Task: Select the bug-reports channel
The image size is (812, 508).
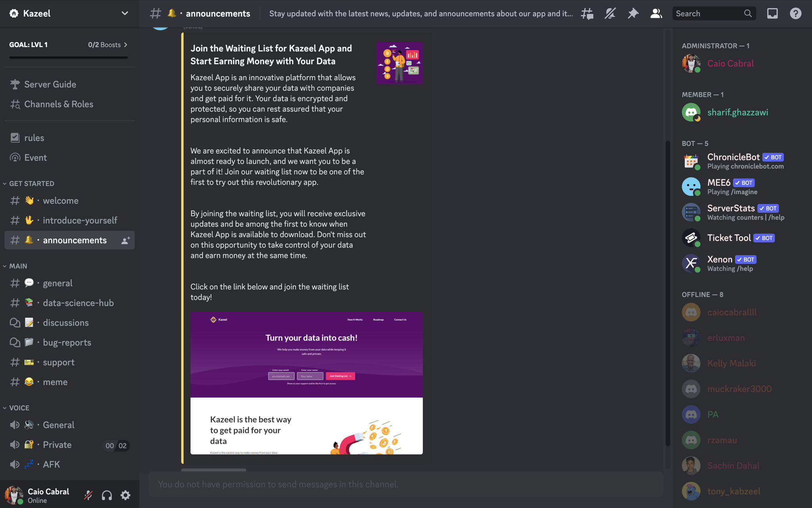Action: 67,343
